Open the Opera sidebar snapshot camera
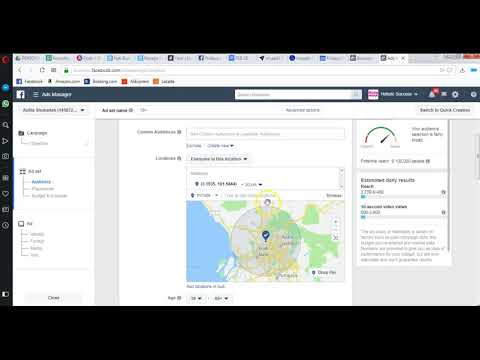 [x=6, y=156]
